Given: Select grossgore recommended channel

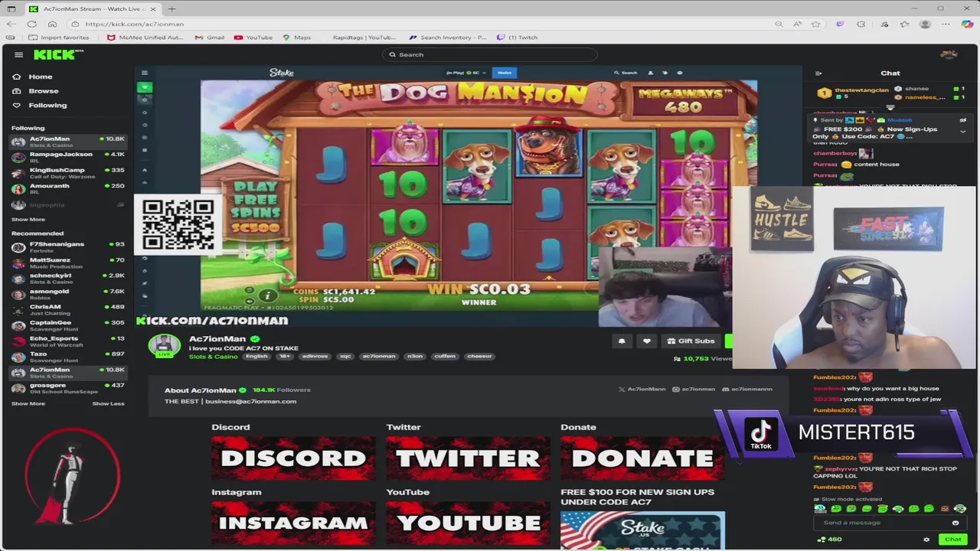Looking at the screenshot, I should click(67, 388).
